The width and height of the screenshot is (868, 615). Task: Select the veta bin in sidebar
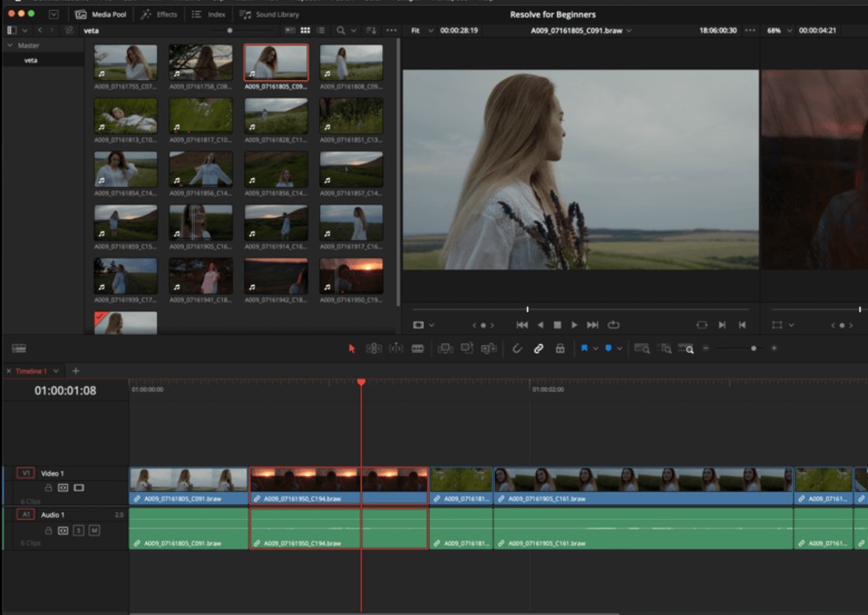pyautogui.click(x=30, y=60)
